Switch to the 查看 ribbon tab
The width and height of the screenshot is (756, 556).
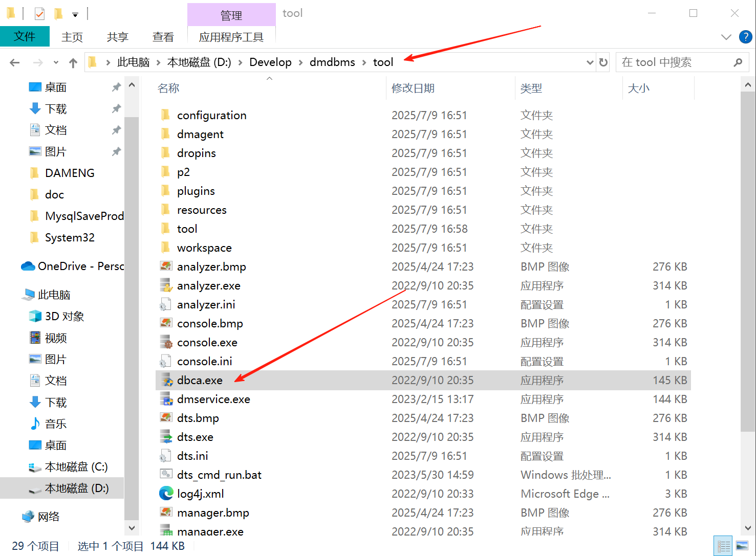[163, 37]
